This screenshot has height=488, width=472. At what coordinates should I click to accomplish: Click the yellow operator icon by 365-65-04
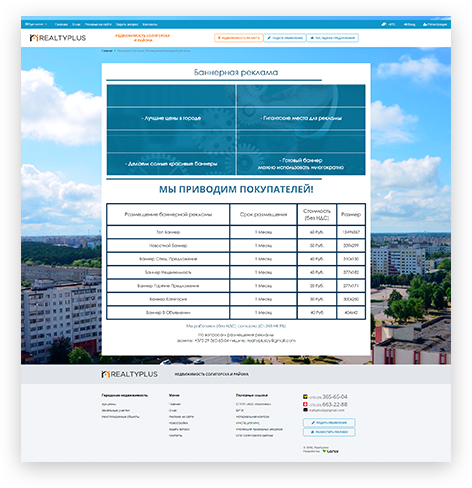tap(305, 397)
